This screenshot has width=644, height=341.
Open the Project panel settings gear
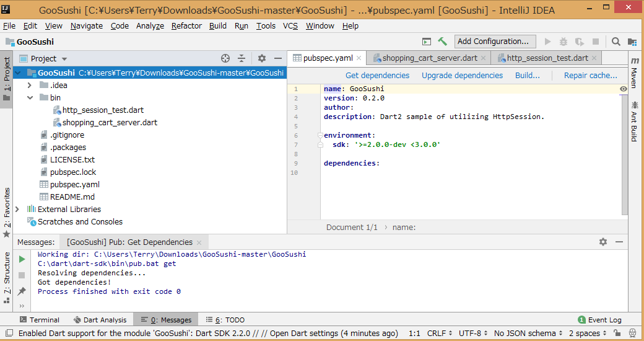click(261, 58)
